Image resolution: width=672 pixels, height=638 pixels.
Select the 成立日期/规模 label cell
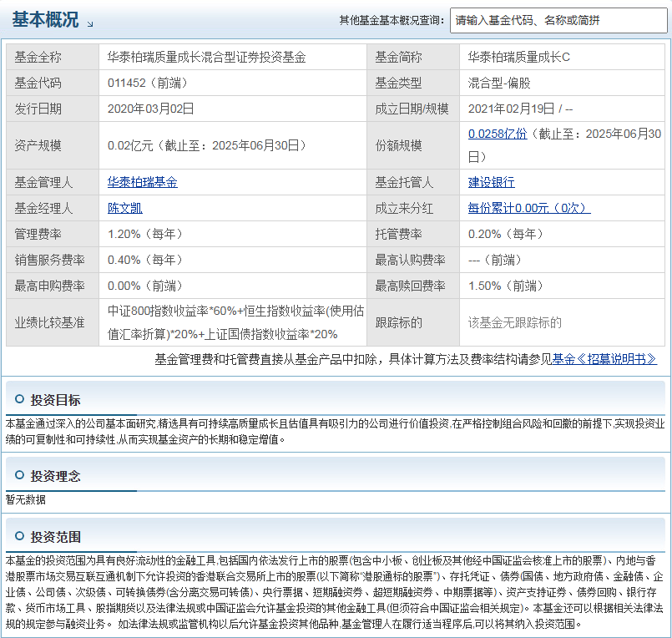coord(413,109)
